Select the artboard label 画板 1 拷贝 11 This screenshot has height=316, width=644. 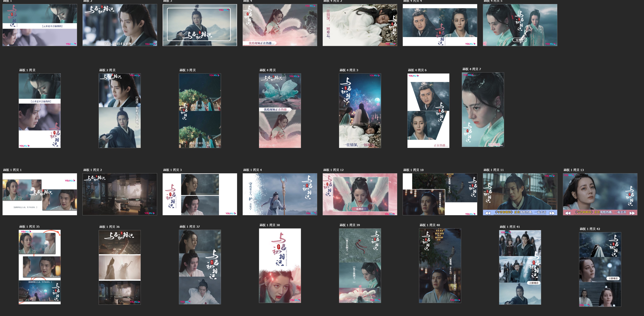tap(494, 170)
